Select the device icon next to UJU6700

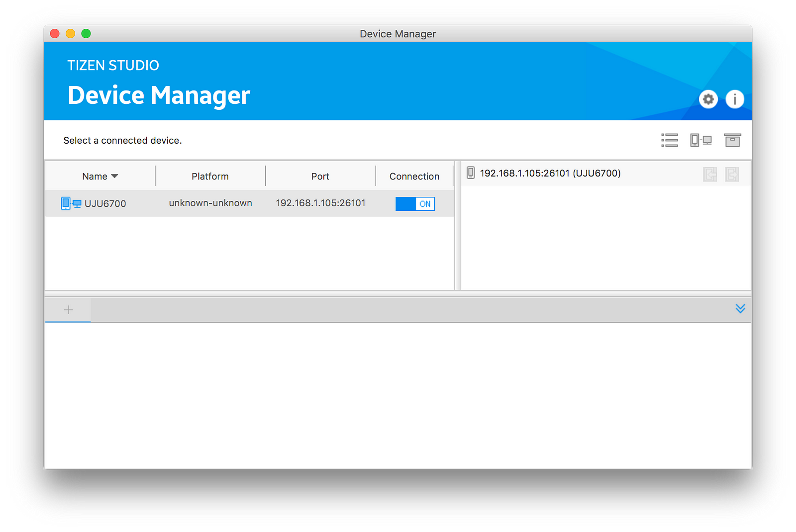(x=71, y=203)
